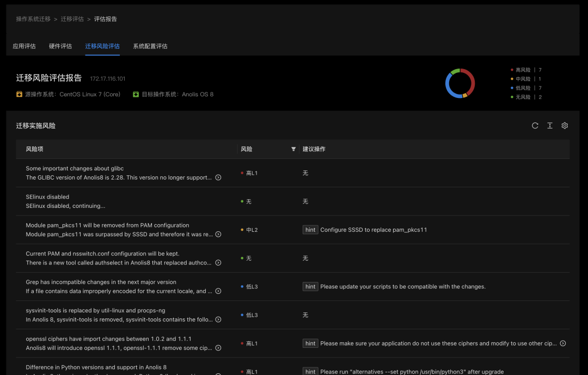This screenshot has width=588, height=375.
Task: Click 中风险 legend entry with orange dot
Action: tap(526, 79)
